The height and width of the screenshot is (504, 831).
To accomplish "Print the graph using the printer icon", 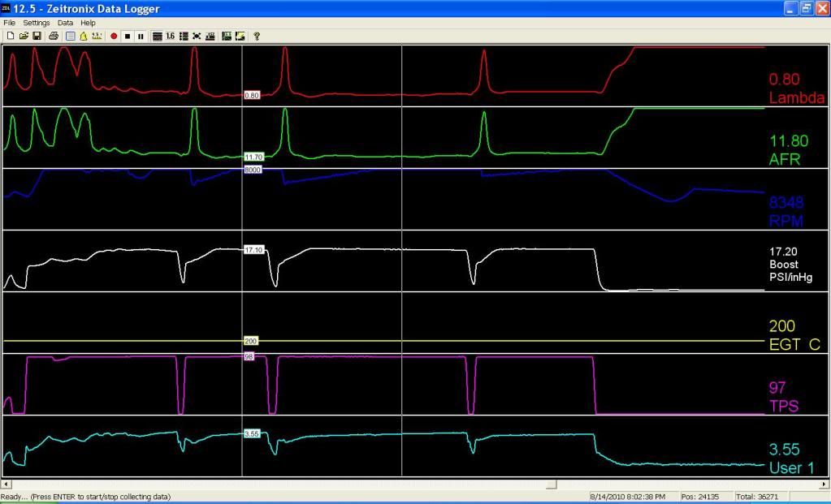I will [53, 36].
